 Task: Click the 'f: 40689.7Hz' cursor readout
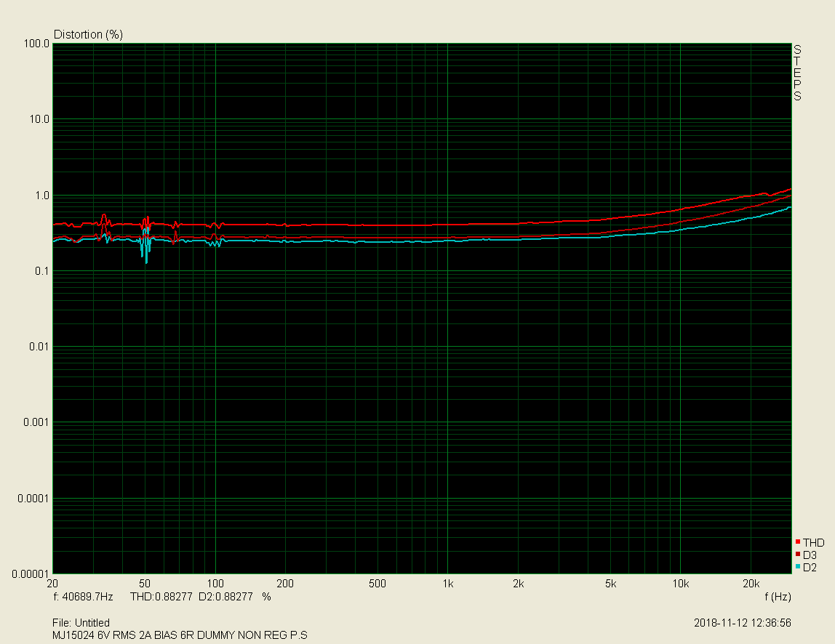click(x=83, y=597)
